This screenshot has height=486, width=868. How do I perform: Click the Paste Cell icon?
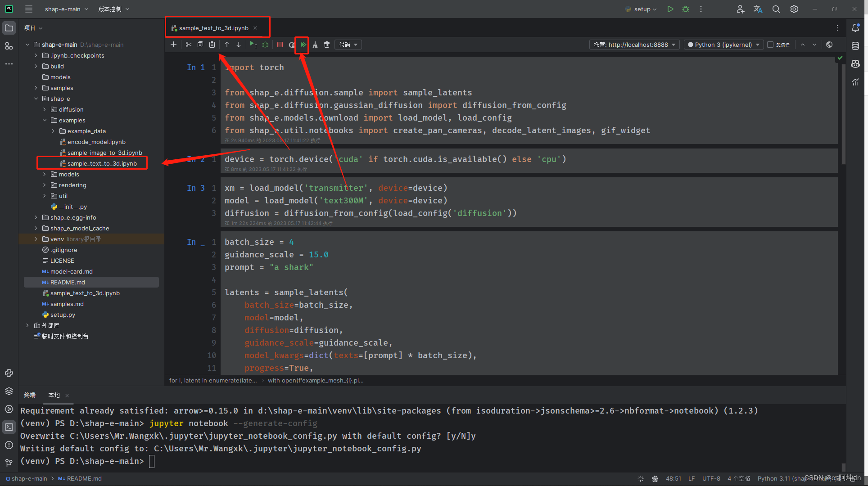(212, 45)
